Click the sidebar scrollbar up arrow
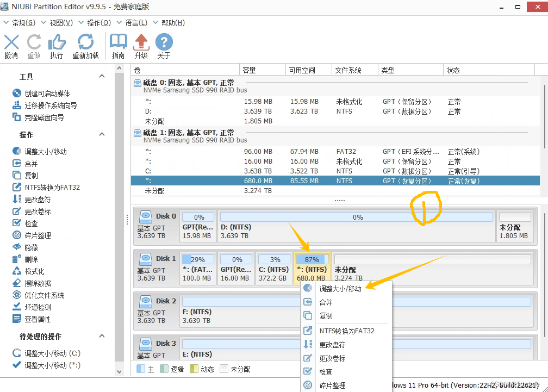 coord(120,69)
